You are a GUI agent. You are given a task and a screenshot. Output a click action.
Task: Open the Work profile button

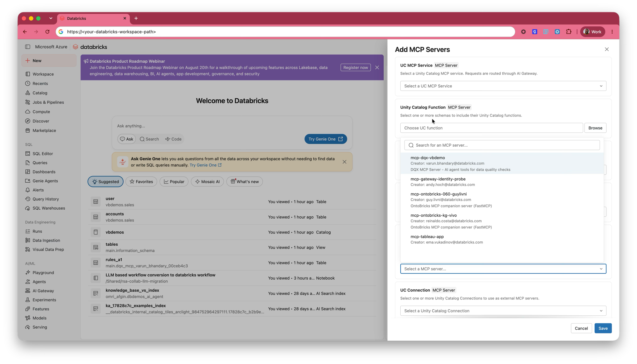point(592,32)
